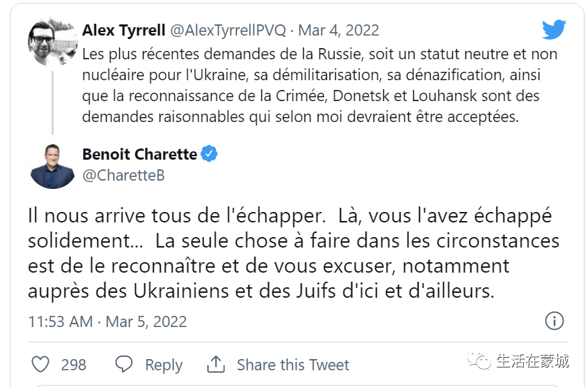Click Benoit Charette's reply tweet text
The image size is (588, 387).
coord(293,253)
